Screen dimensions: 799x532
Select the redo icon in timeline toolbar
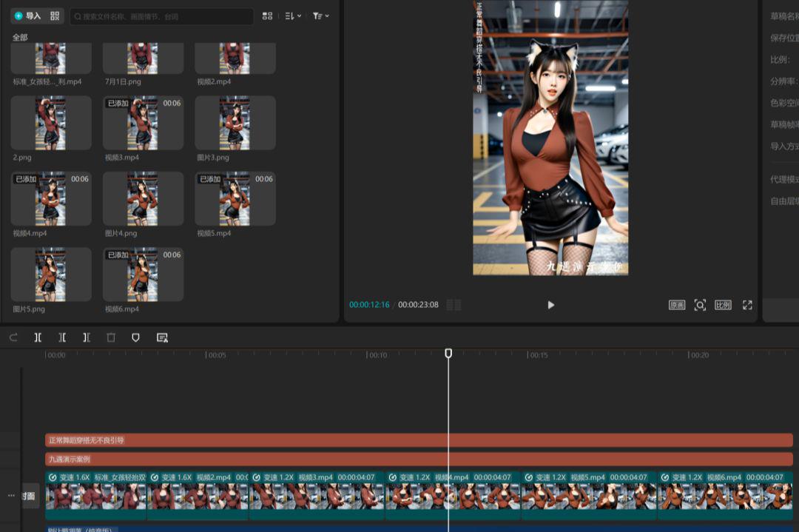point(13,337)
